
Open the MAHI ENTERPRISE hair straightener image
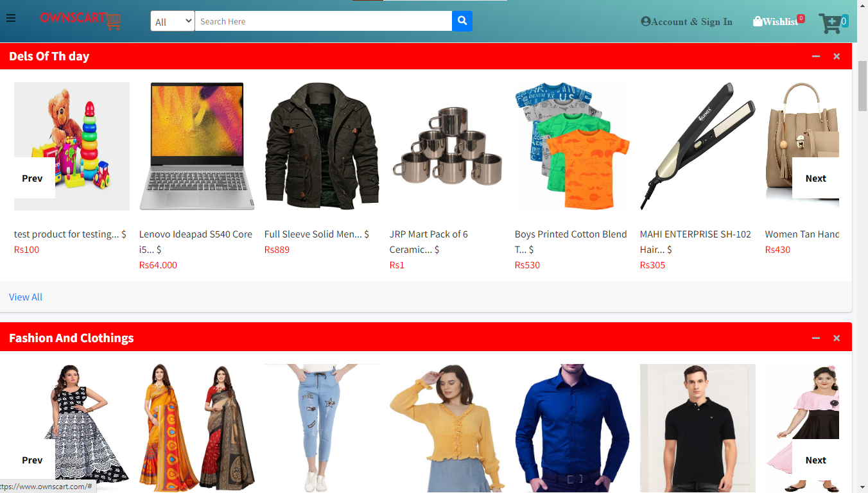pyautogui.click(x=697, y=146)
